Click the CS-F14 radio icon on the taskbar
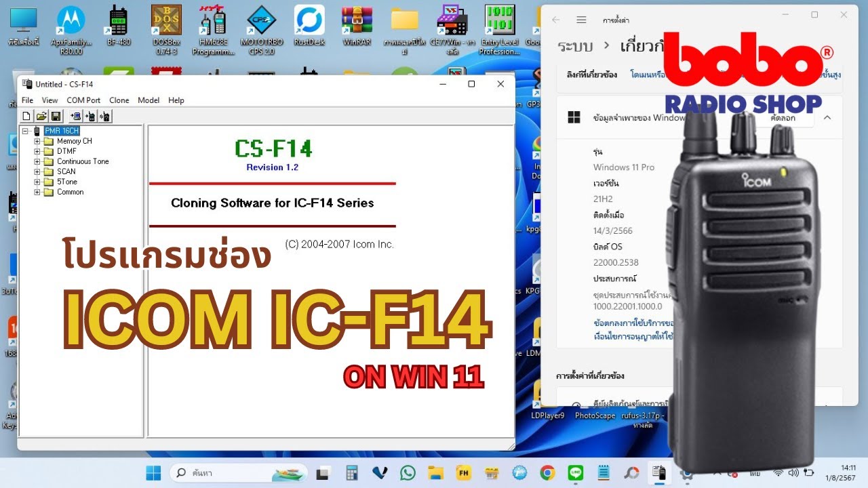The height and width of the screenshot is (488, 868). (x=658, y=472)
